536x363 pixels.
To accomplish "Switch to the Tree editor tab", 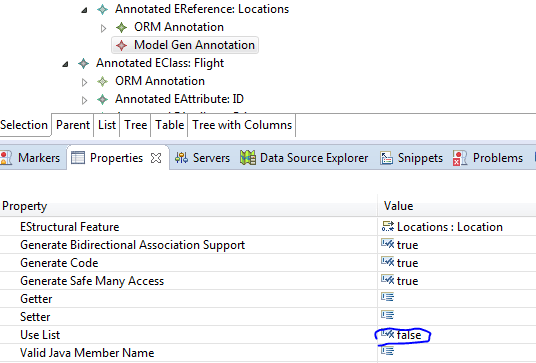I will coord(135,125).
